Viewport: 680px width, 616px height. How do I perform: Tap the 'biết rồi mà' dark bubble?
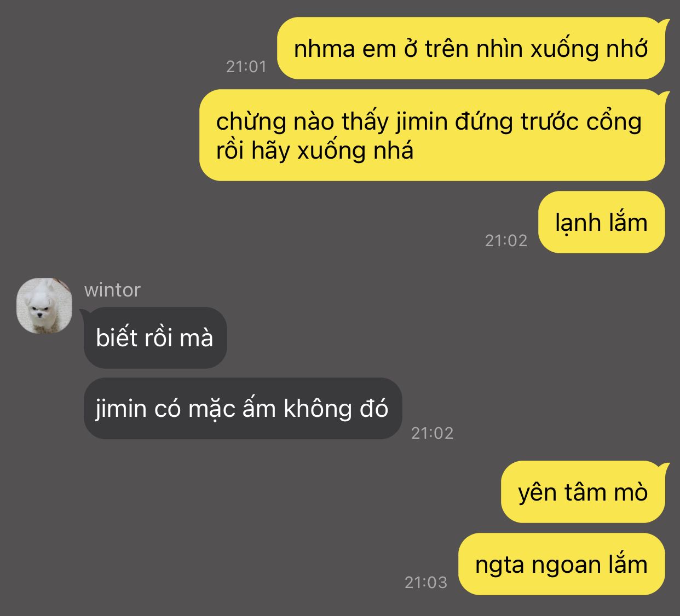point(155,338)
